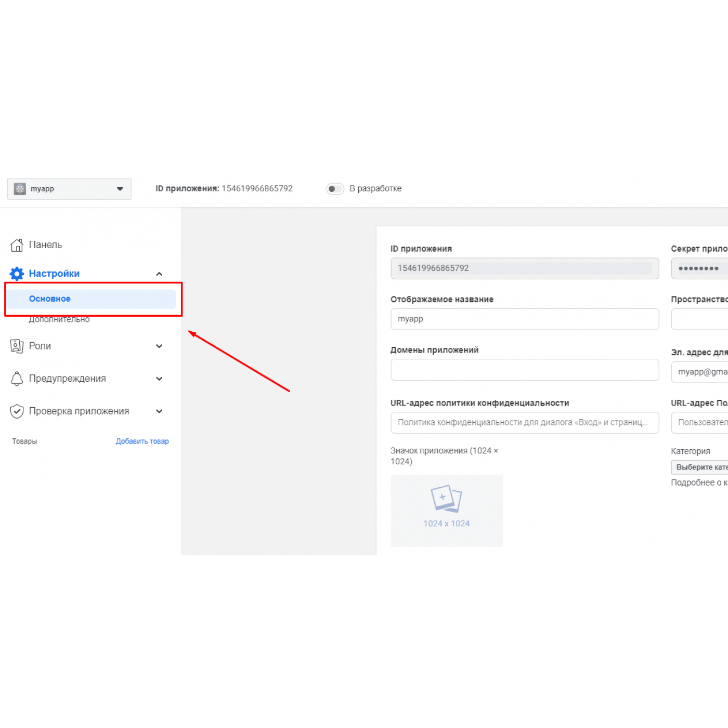This screenshot has width=728, height=728.
Task: Click the privacy policy URL field
Action: pos(524,423)
